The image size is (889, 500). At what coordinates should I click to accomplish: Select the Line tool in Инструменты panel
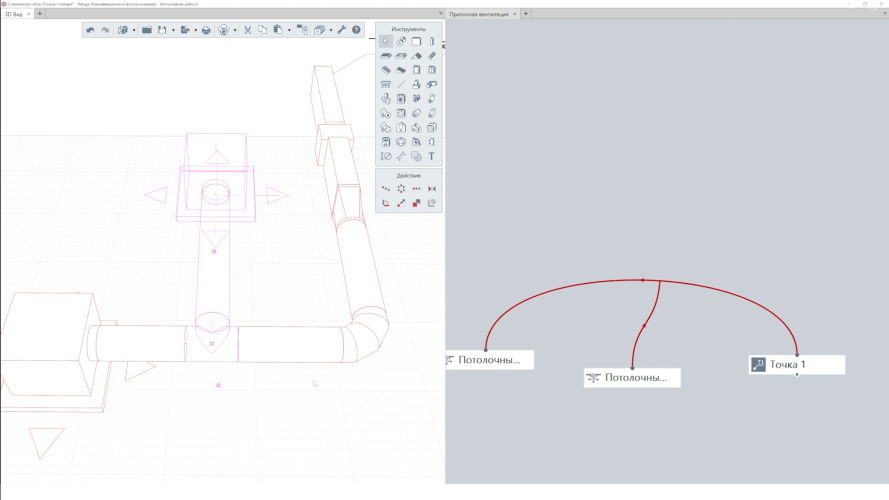pos(401,85)
